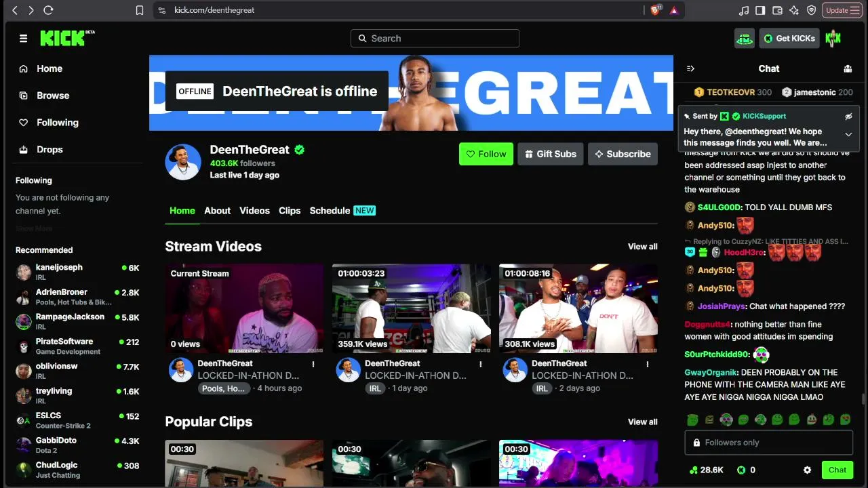This screenshot has width=868, height=488.
Task: Click the Get KICKs button
Action: [789, 39]
